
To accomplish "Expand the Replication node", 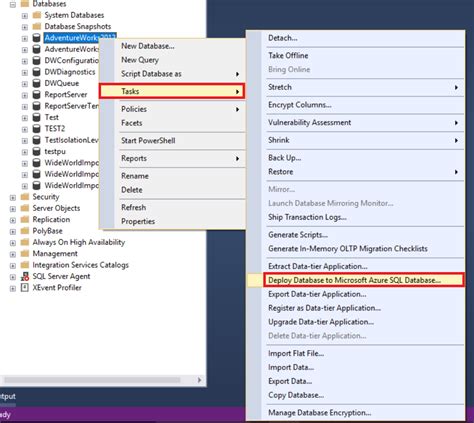I will 13,220.
